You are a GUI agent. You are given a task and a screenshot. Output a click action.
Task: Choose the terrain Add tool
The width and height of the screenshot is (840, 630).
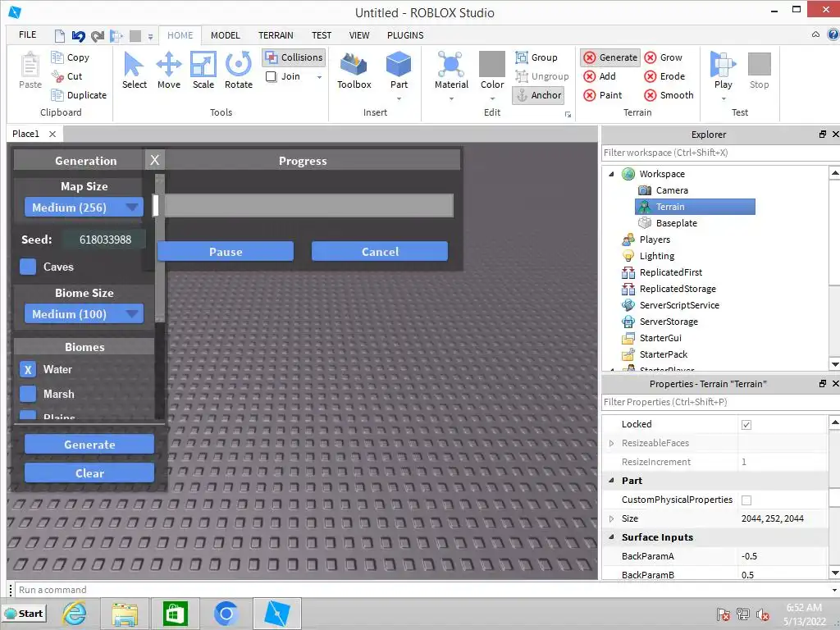(600, 76)
